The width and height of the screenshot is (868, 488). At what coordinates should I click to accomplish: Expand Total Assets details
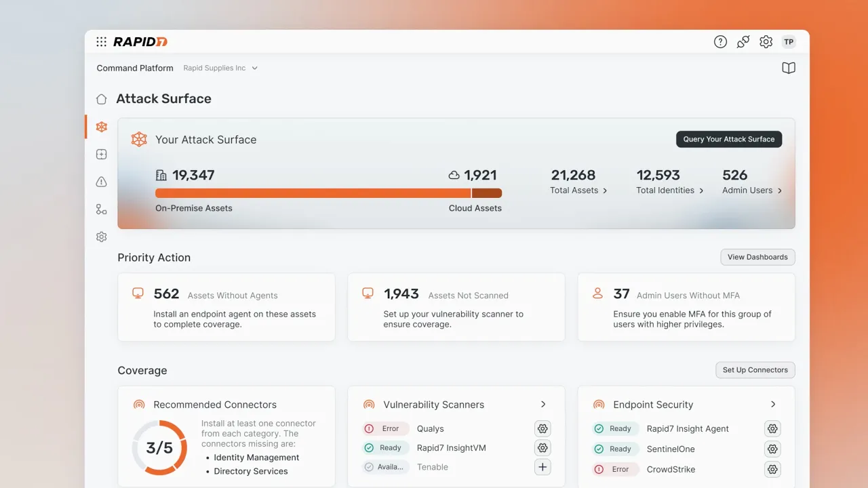coord(578,190)
